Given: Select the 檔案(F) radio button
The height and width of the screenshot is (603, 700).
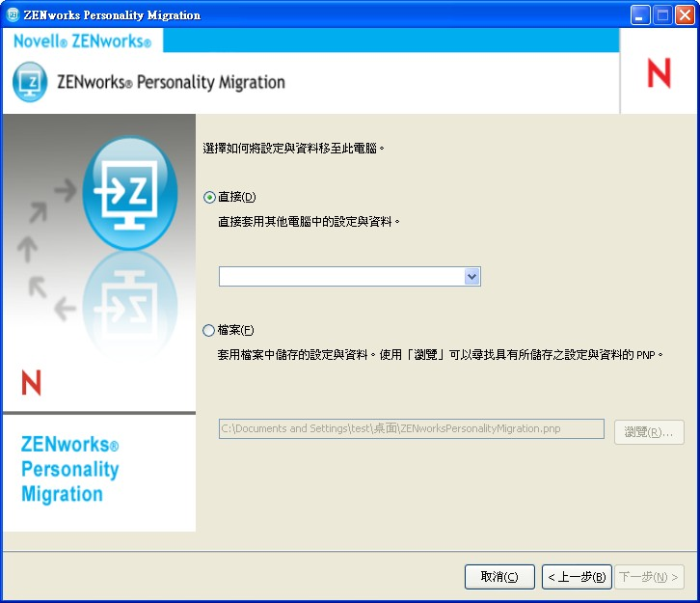Looking at the screenshot, I should (x=208, y=331).
